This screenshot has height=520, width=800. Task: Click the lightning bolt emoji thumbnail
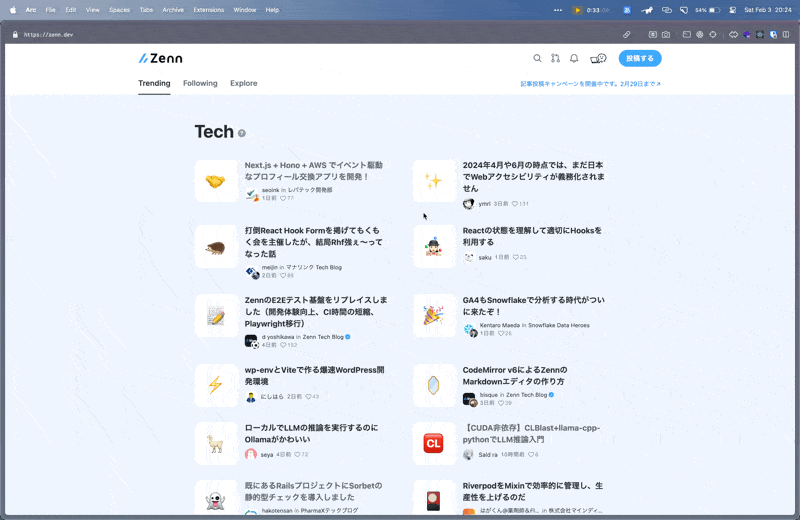click(x=216, y=385)
